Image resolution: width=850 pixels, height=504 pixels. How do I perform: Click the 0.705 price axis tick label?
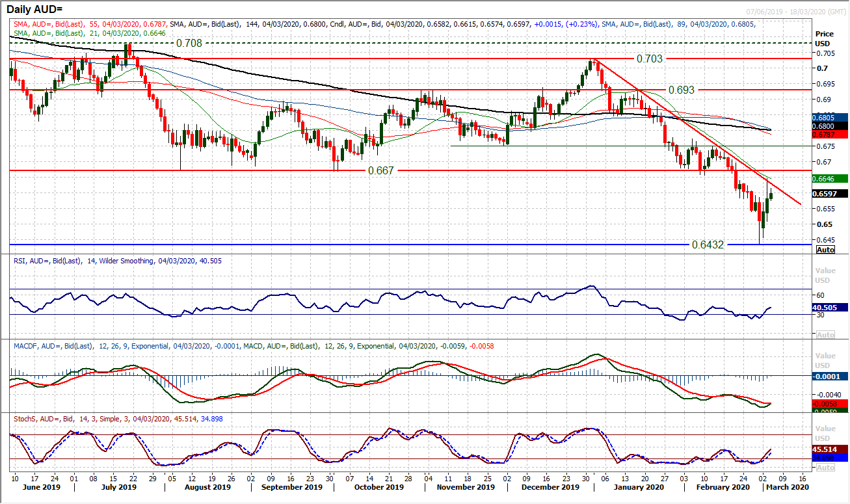point(824,53)
